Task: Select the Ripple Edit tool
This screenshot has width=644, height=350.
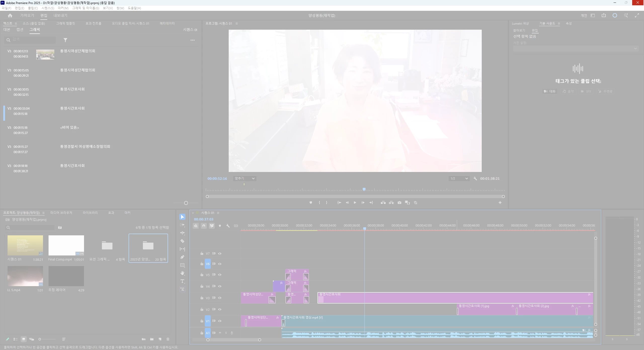Action: click(182, 233)
